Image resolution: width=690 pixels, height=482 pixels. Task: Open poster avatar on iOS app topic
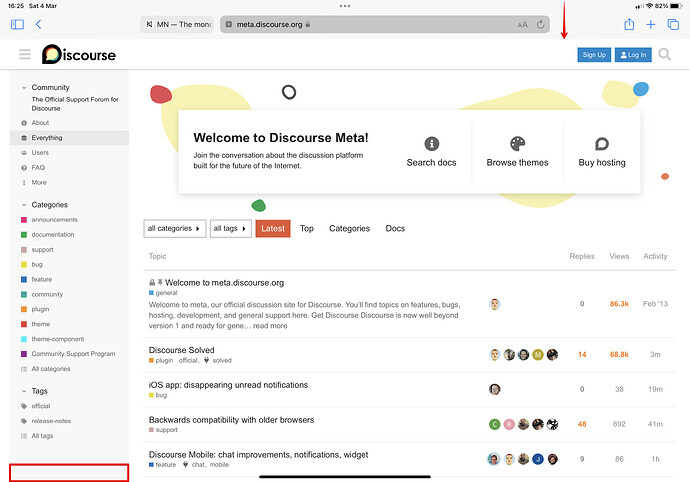tap(495, 389)
